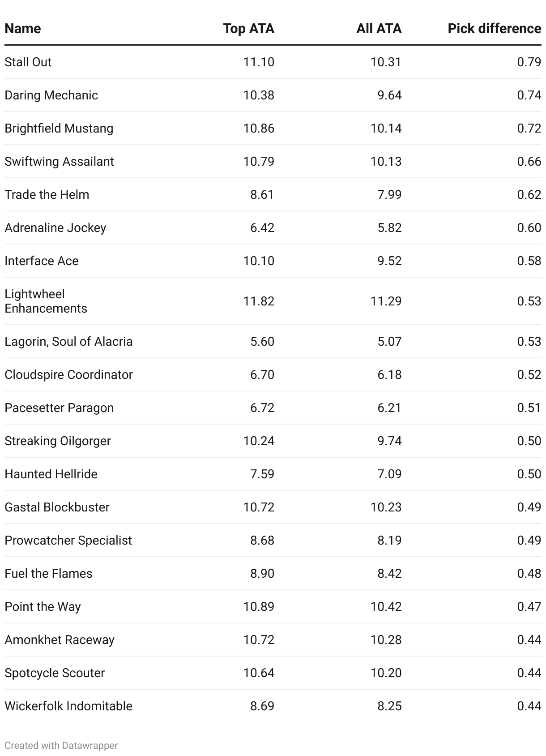Click the Name column header
This screenshot has width=546, height=756.
point(23,29)
